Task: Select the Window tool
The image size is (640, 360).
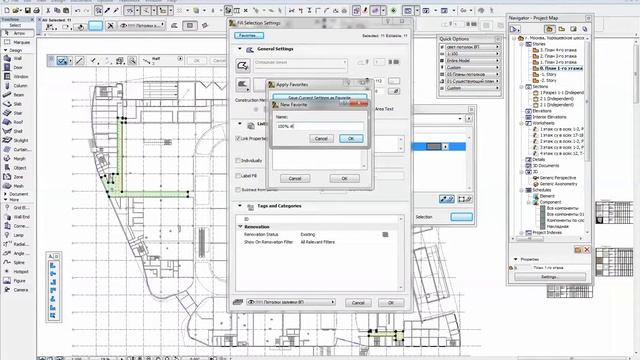Action: tap(17, 76)
